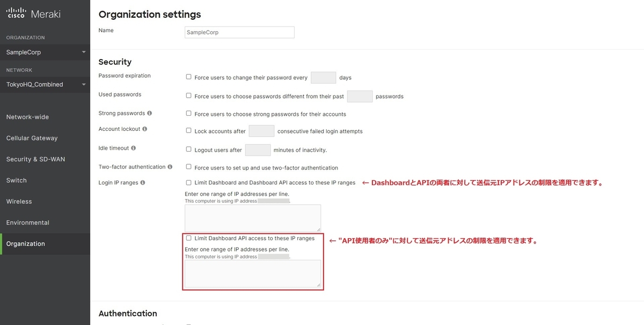Open the Wireless sidebar menu

pyautogui.click(x=45, y=202)
